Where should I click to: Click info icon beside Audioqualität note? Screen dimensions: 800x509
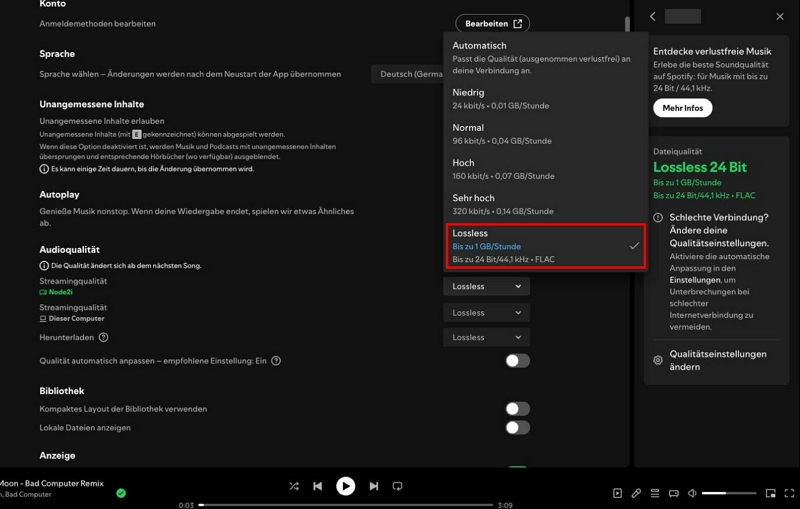click(x=44, y=266)
